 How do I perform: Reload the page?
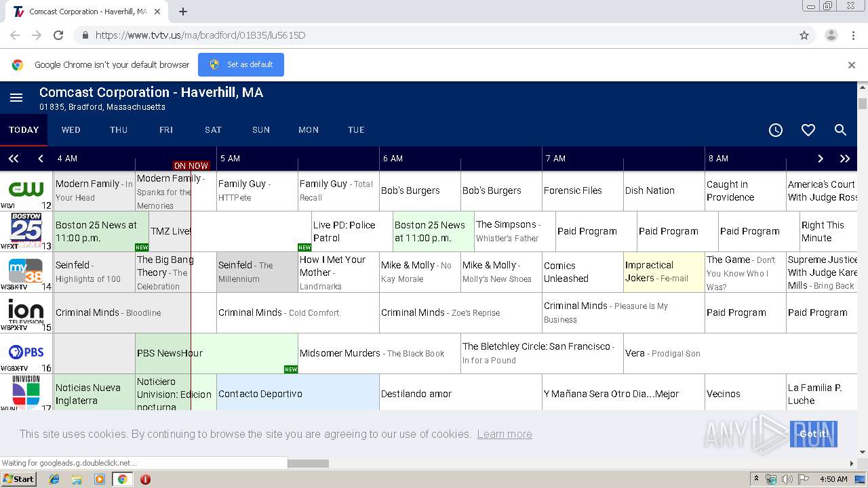click(58, 35)
